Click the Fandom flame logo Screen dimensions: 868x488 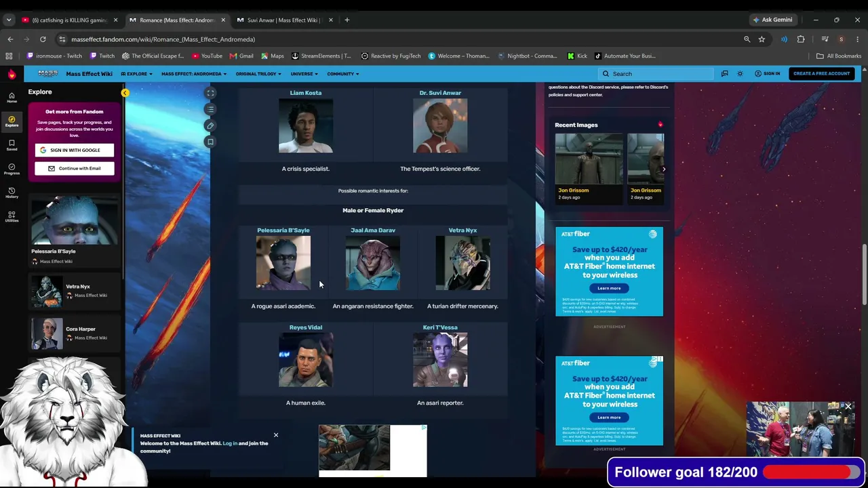coord(12,74)
